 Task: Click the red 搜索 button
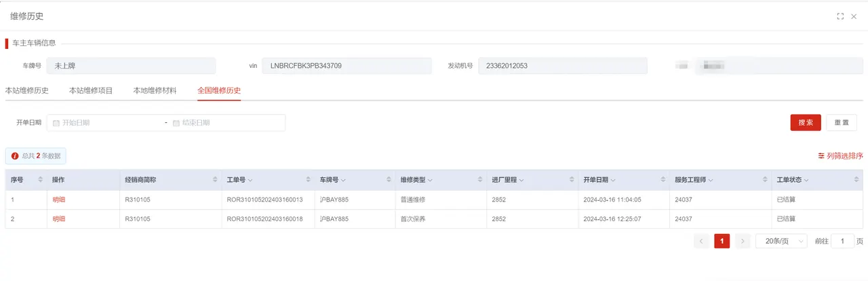(806, 123)
